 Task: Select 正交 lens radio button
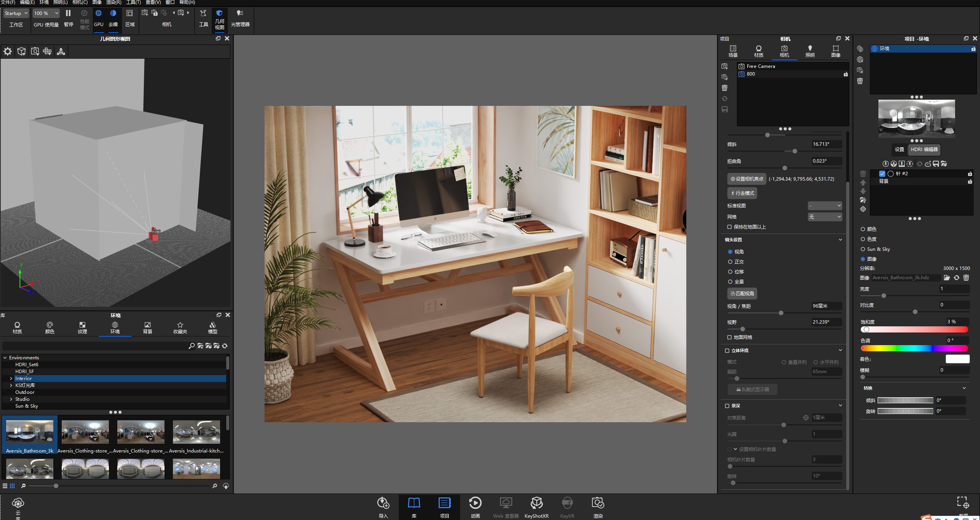click(x=730, y=262)
